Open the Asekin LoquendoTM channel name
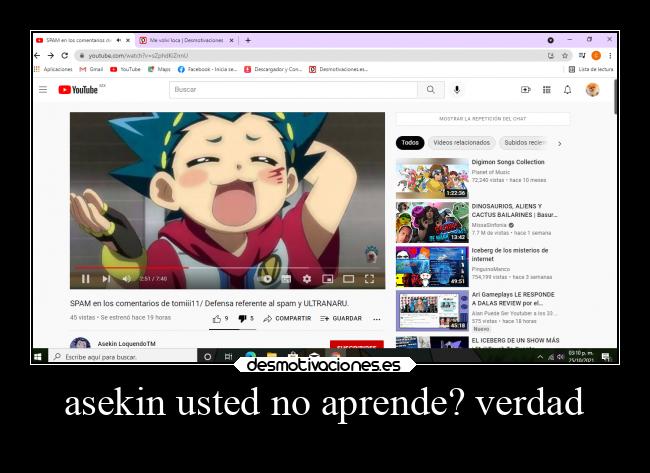This screenshot has height=473, width=650. coord(126,344)
